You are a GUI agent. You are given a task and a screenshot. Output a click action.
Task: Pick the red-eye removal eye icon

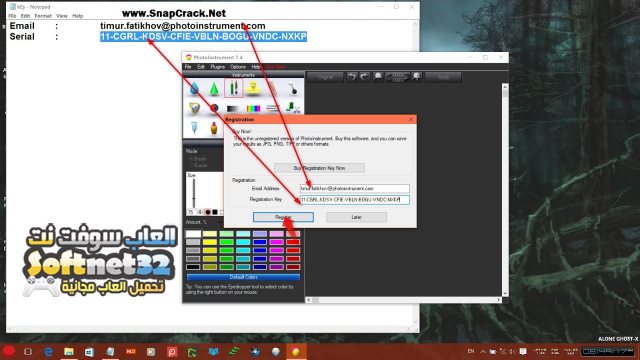[x=214, y=108]
